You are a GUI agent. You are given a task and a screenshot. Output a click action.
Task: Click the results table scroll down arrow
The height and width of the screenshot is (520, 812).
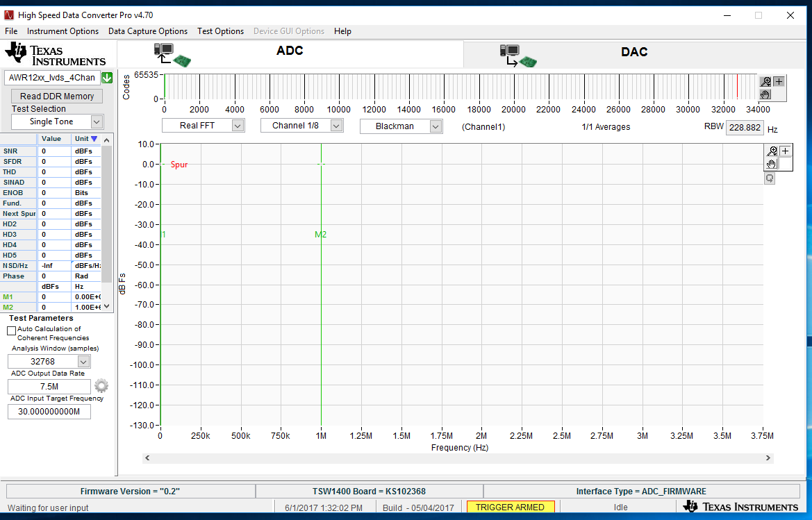107,306
